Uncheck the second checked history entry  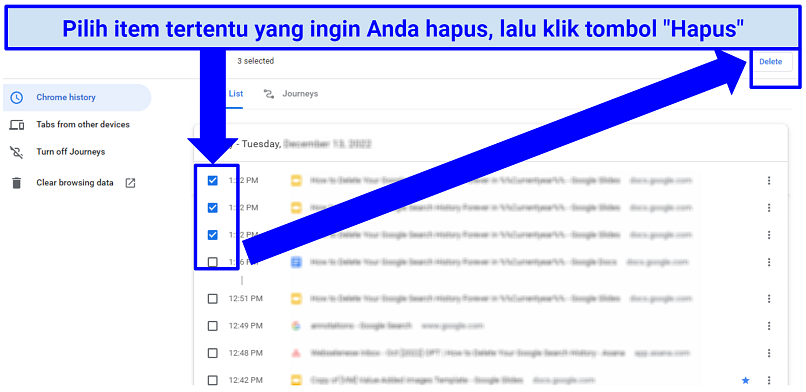pos(212,208)
